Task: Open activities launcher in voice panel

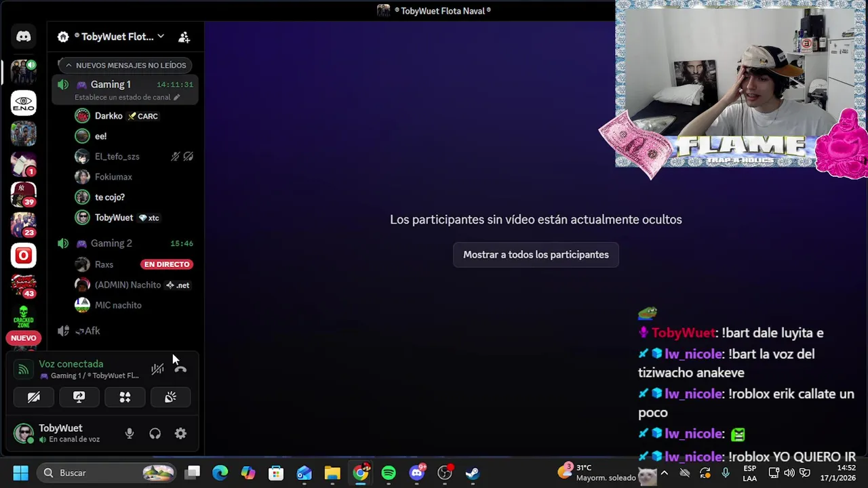Action: [125, 397]
